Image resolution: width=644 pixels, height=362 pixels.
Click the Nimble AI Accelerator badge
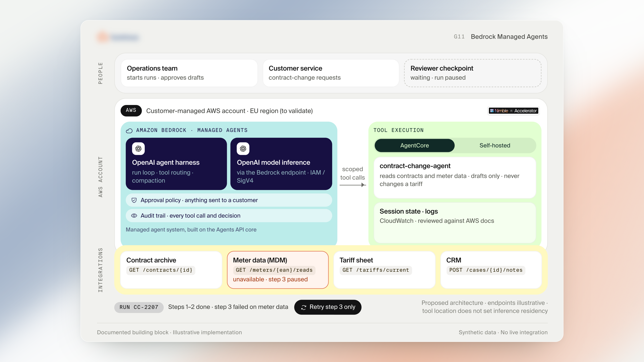tap(514, 111)
